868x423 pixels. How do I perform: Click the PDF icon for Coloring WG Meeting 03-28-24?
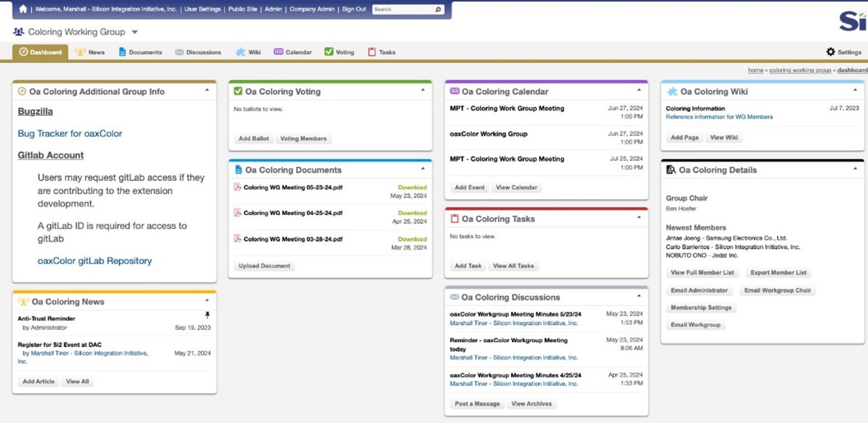coord(238,239)
